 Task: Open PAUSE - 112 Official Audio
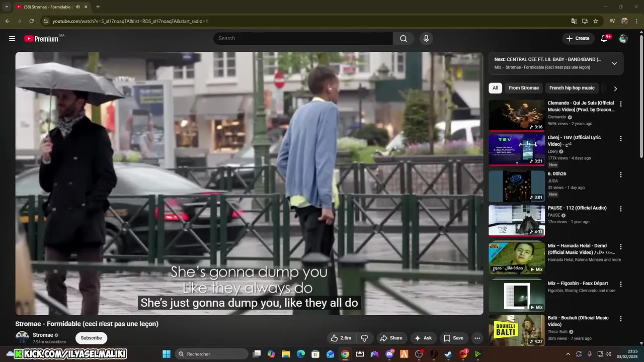coord(577,208)
